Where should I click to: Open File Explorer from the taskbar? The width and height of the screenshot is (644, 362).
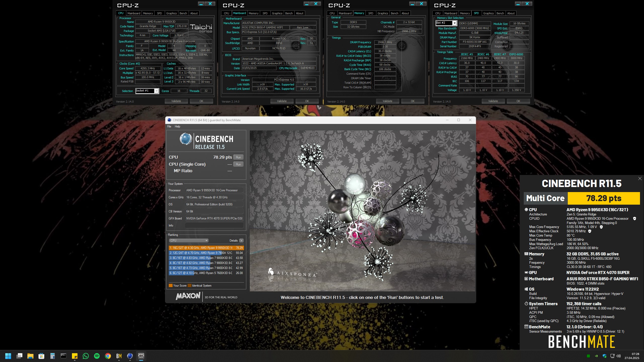tap(30, 356)
